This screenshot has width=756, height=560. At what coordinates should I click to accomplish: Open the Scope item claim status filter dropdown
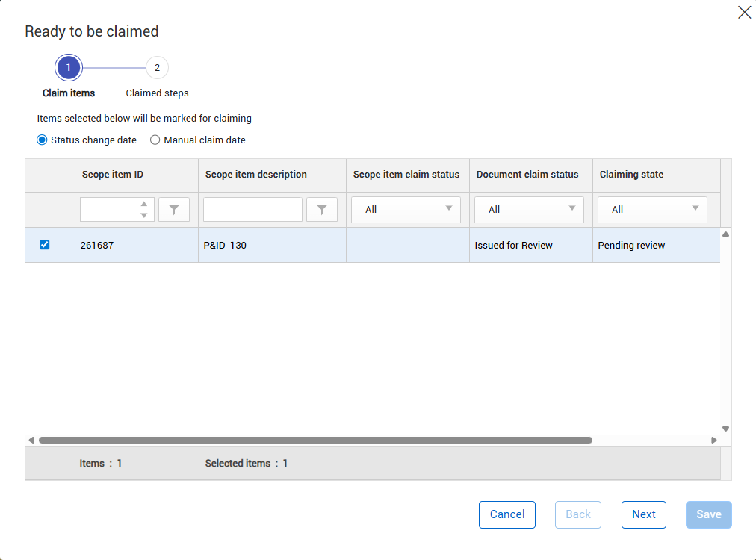click(x=406, y=210)
